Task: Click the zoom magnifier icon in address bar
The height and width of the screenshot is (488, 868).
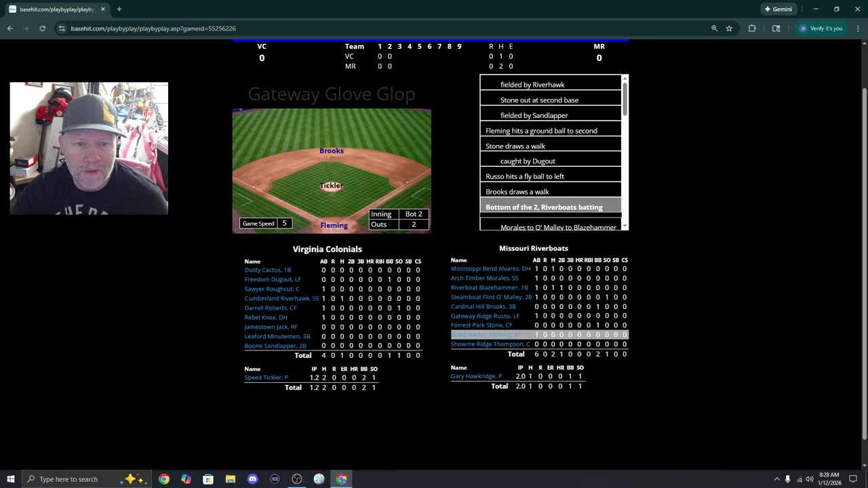Action: point(714,28)
